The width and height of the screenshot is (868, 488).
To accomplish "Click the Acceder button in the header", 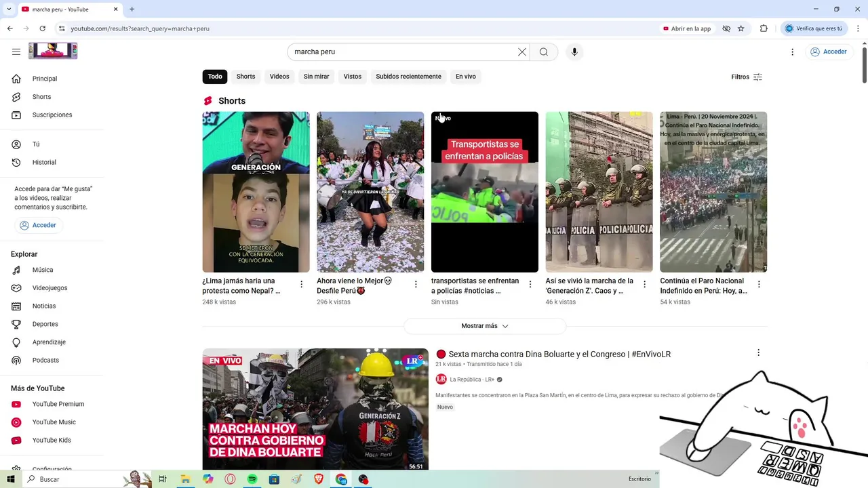I will click(x=829, y=52).
